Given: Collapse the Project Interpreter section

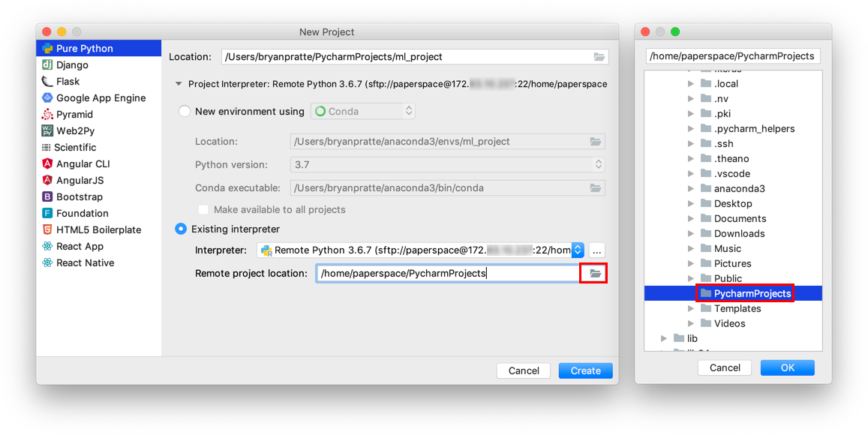Looking at the screenshot, I should point(179,84).
